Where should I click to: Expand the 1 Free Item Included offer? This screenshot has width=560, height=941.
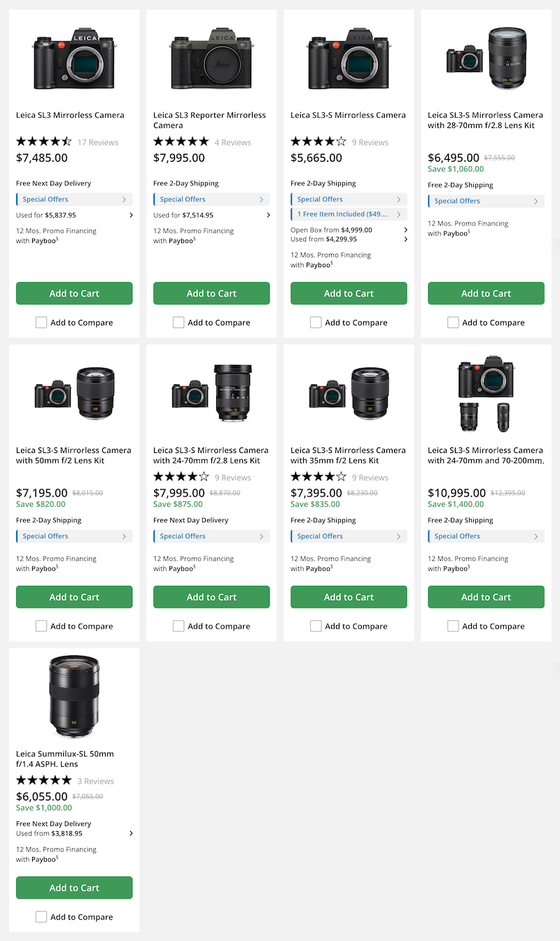[349, 214]
